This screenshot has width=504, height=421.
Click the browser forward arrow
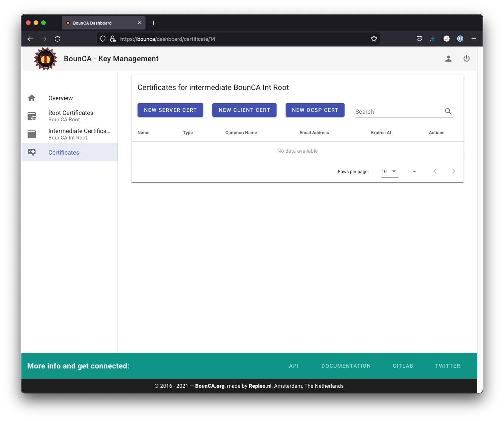pos(44,39)
